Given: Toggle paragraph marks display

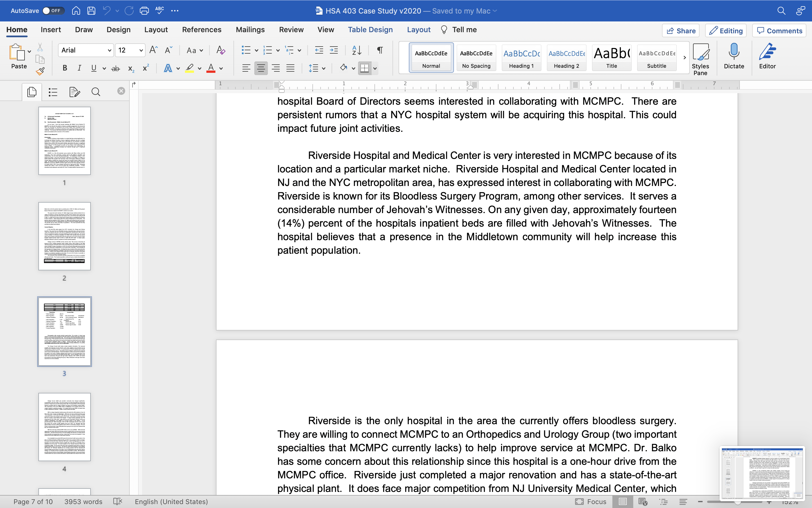Looking at the screenshot, I should (380, 50).
